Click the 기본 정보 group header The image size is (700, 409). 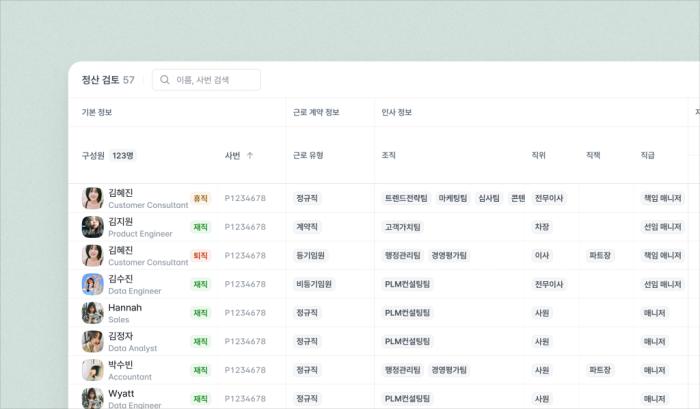tap(96, 113)
